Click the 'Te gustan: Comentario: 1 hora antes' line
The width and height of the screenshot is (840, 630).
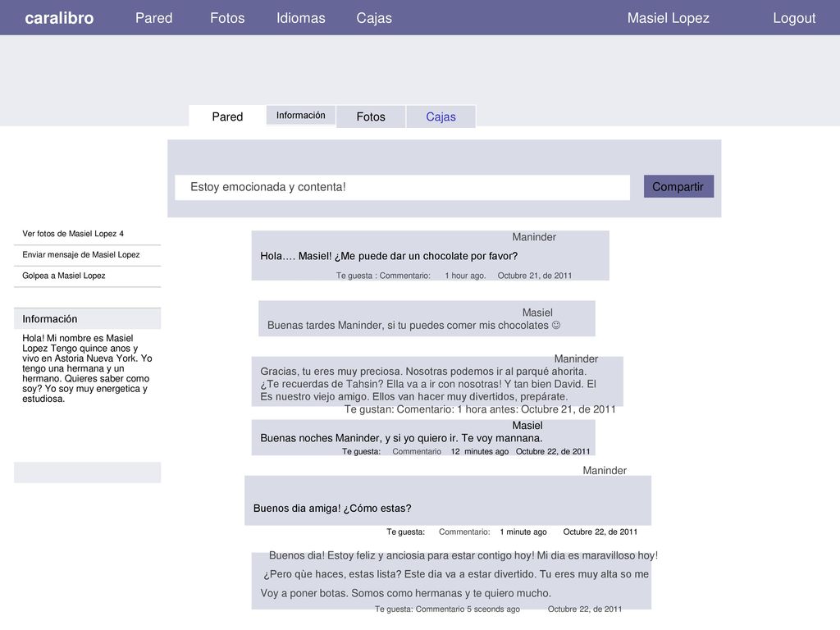(x=480, y=409)
